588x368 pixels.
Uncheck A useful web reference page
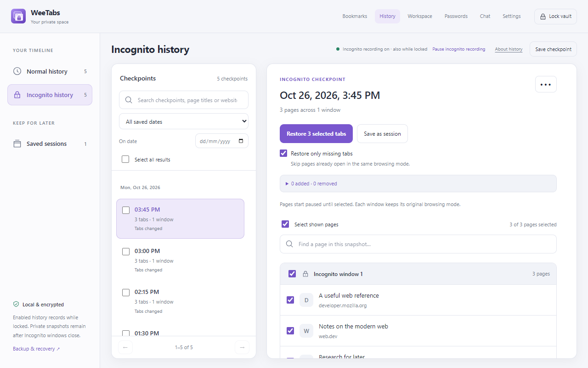point(290,300)
